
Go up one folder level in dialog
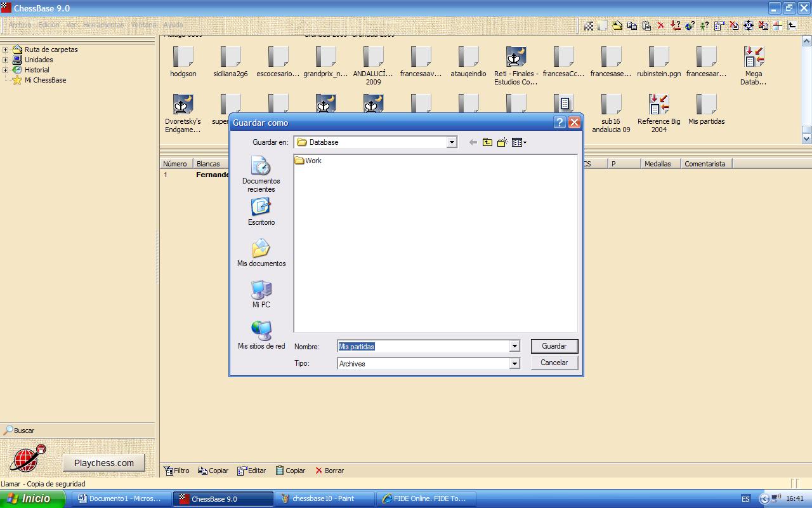coord(487,142)
